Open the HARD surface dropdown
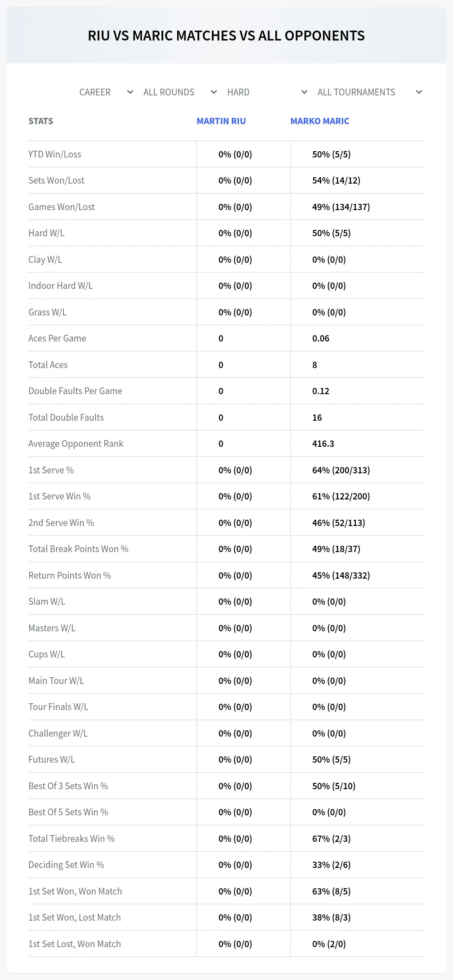This screenshot has width=453, height=980. [x=267, y=92]
